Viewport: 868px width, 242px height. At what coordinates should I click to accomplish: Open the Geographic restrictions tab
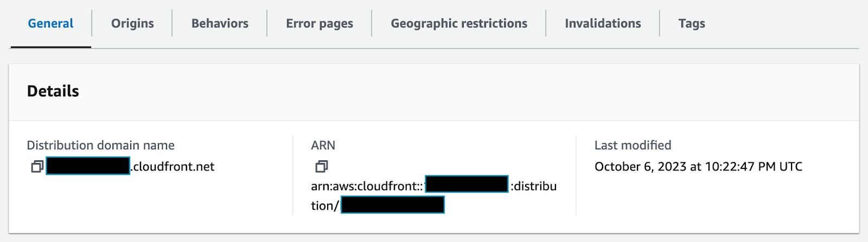[459, 23]
